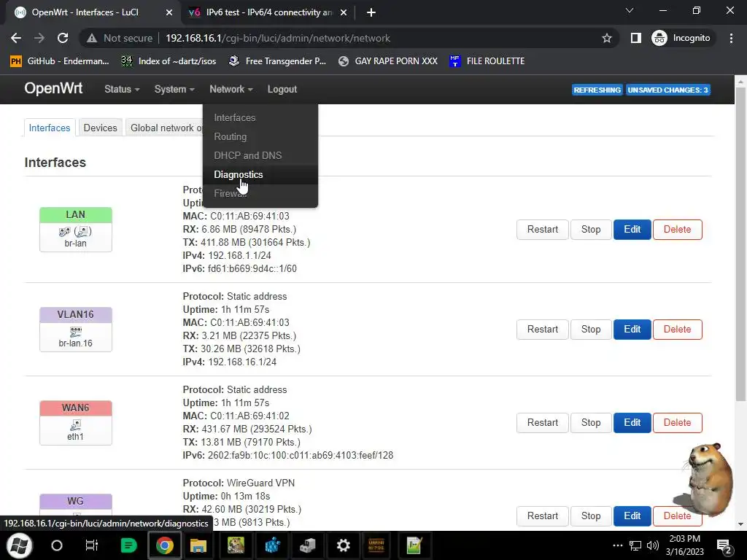
Task: Close the IPv6 test tab
Action: click(x=344, y=12)
